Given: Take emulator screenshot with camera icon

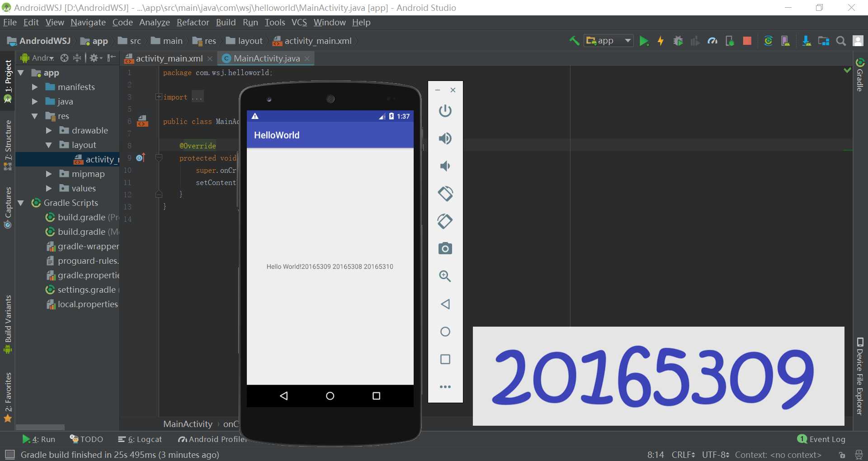Looking at the screenshot, I should [x=445, y=248].
